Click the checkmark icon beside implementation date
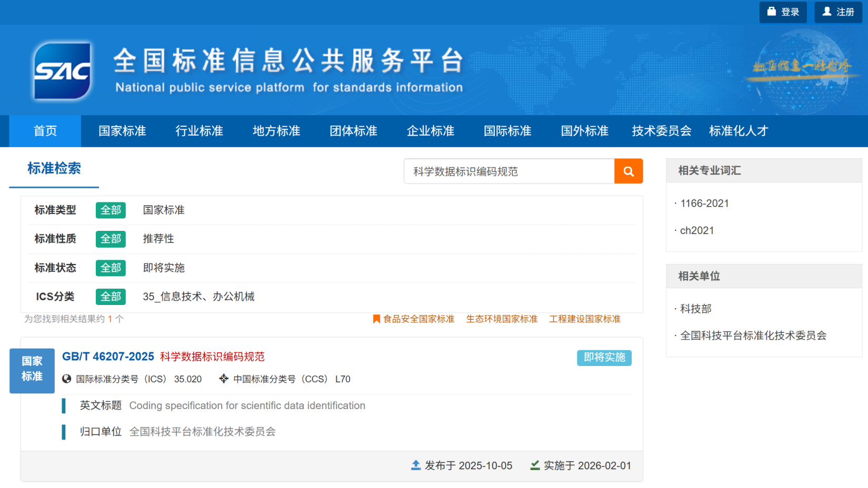 [x=535, y=465]
